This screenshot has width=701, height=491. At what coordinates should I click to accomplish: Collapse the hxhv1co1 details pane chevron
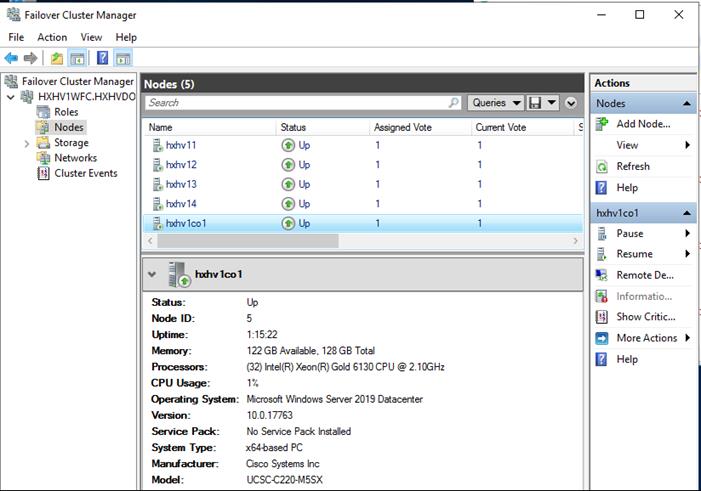click(152, 274)
